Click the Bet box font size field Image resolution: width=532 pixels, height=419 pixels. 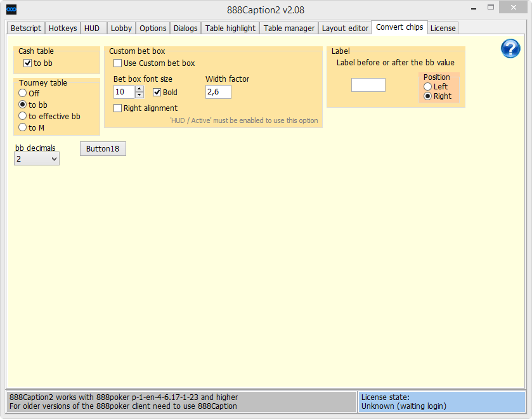coord(124,92)
